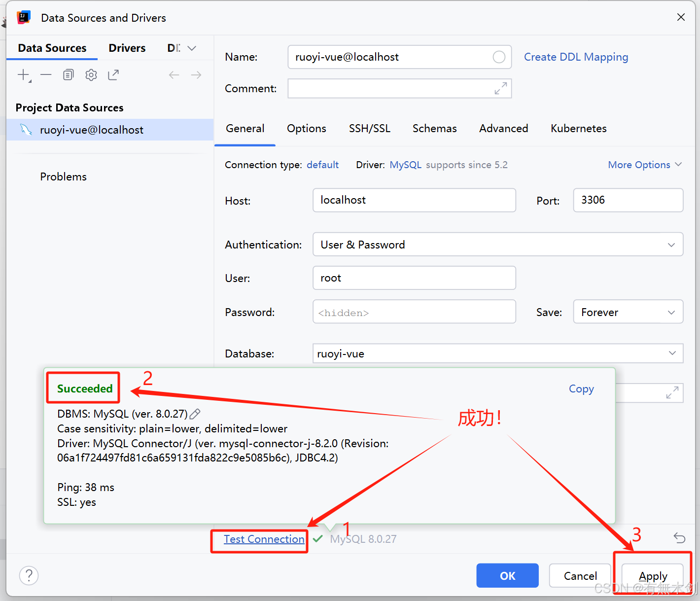Image resolution: width=700 pixels, height=601 pixels.
Task: Click the MySQL driver link
Action: coord(405,165)
